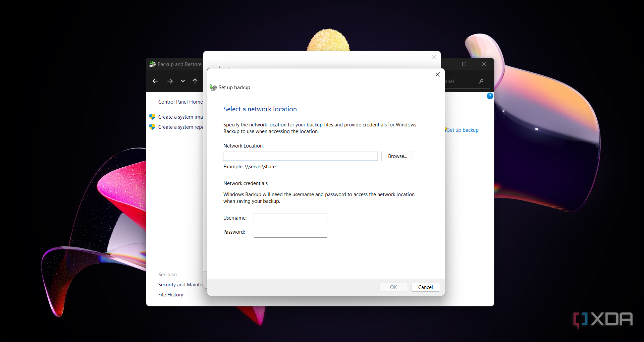Maximize the Backup and Restore window
Image resolution: width=644 pixels, height=342 pixels.
464,64
